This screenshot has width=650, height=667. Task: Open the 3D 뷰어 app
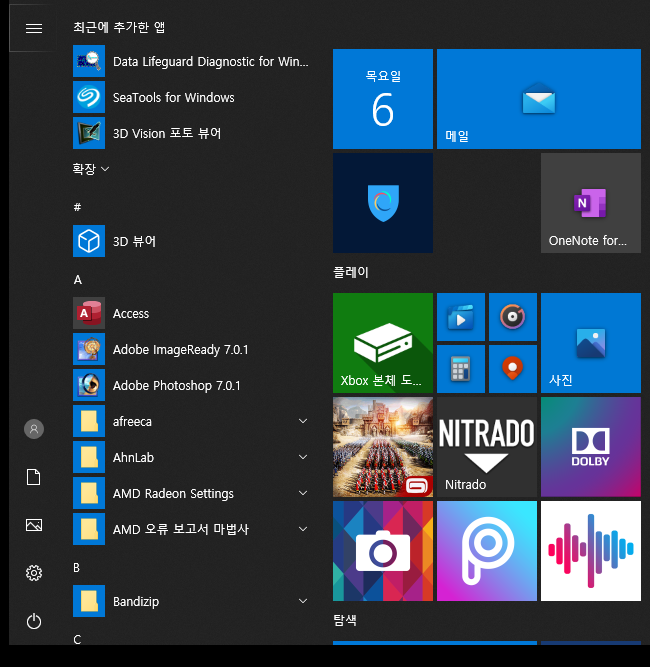193,241
